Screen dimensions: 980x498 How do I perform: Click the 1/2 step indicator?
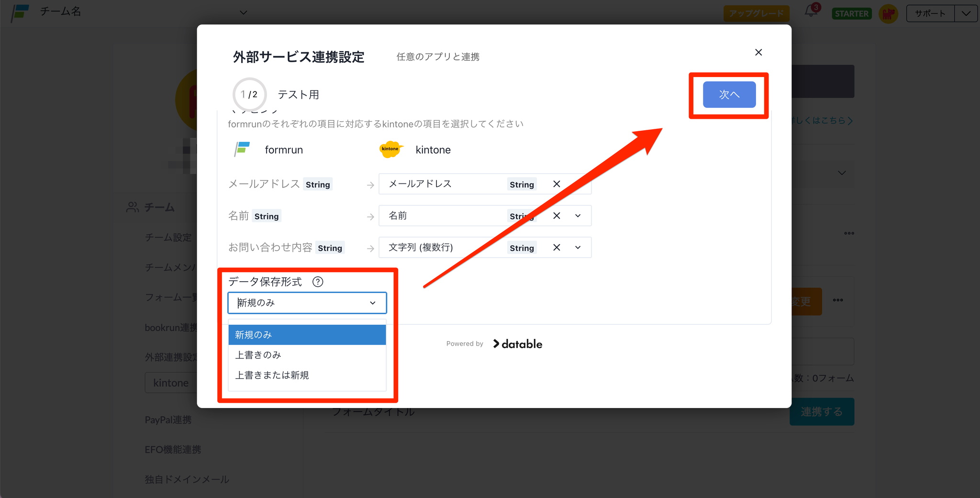(x=249, y=94)
